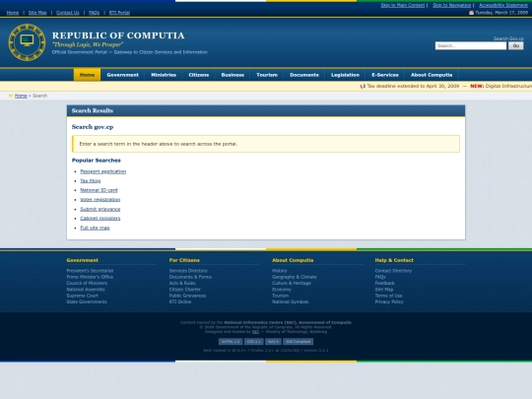Image resolution: width=532 pixels, height=399 pixels.
Task: Open Site Map in top utility bar
Action: pyautogui.click(x=37, y=13)
